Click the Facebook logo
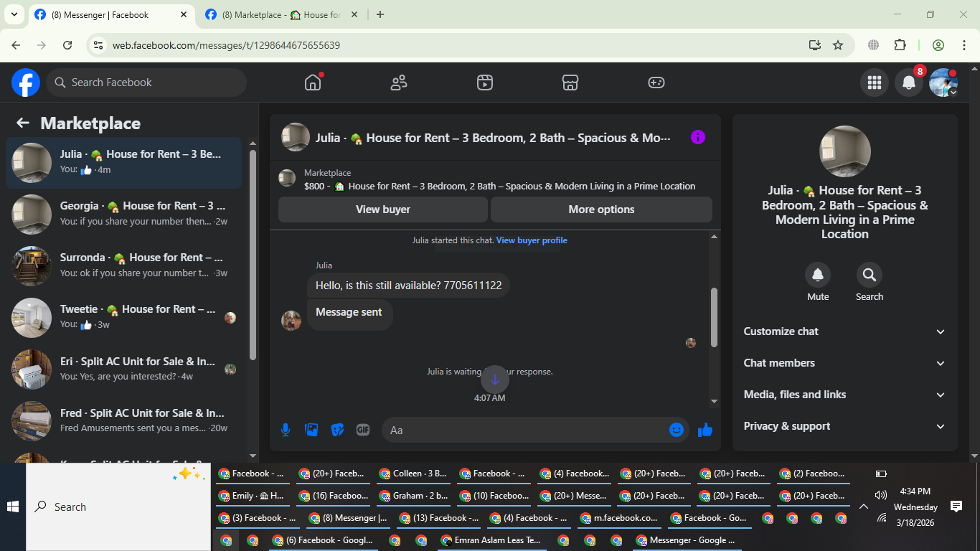 (26, 83)
